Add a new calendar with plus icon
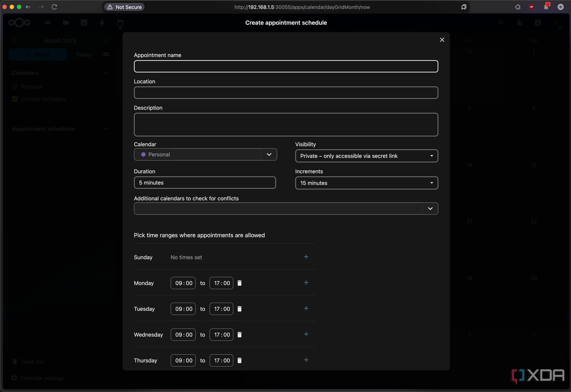The image size is (571, 392). pyautogui.click(x=106, y=73)
